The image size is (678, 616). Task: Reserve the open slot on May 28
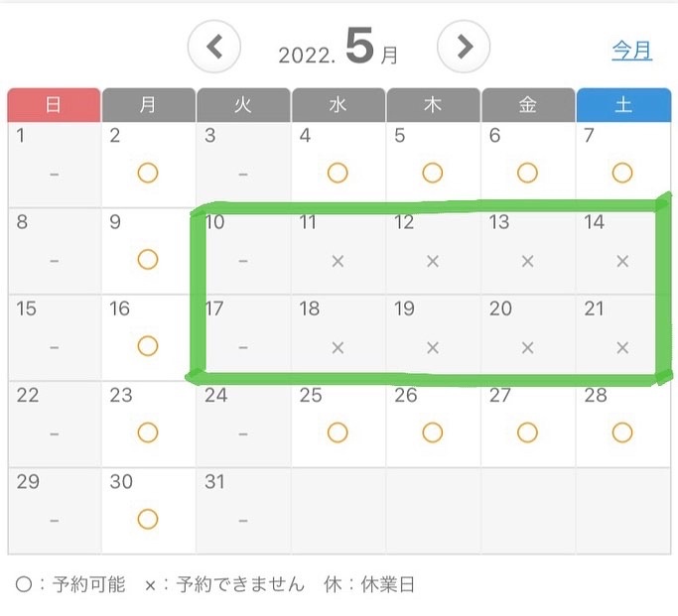[x=622, y=432]
